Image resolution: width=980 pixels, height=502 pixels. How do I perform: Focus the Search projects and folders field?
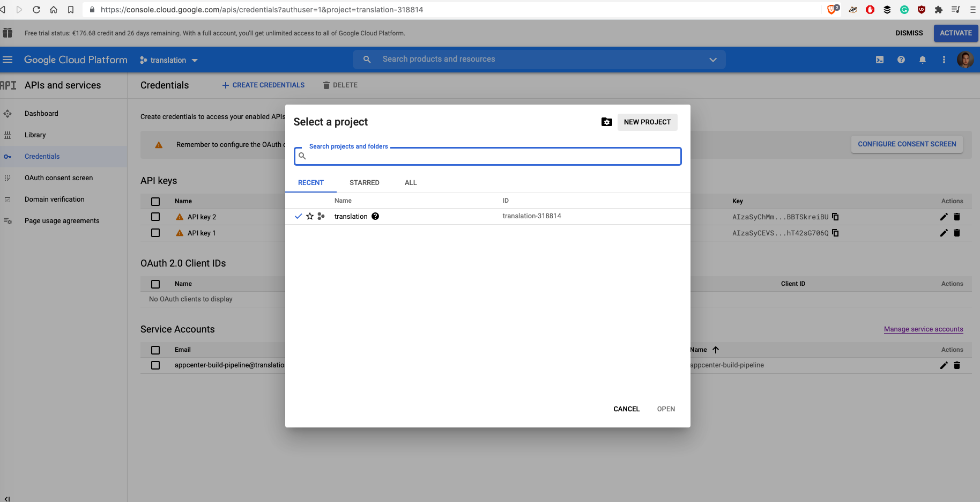coord(488,156)
